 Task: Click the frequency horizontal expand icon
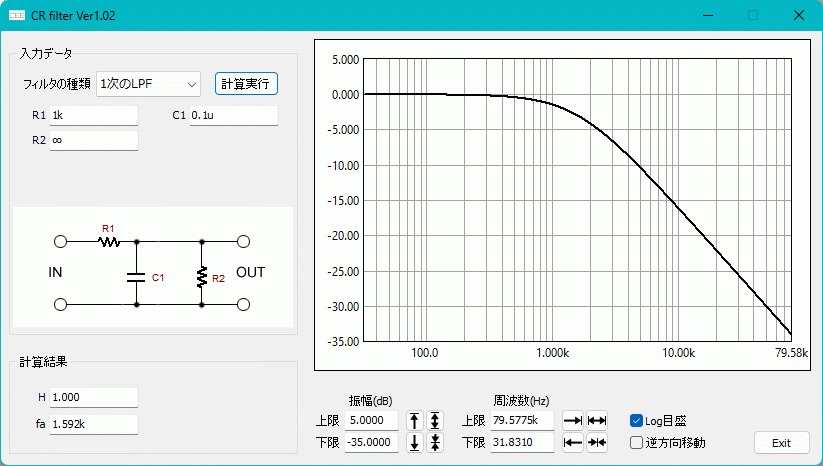597,420
